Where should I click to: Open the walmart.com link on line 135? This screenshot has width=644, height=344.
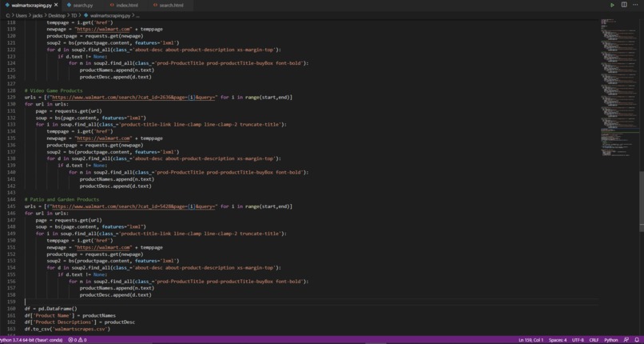[103, 138]
